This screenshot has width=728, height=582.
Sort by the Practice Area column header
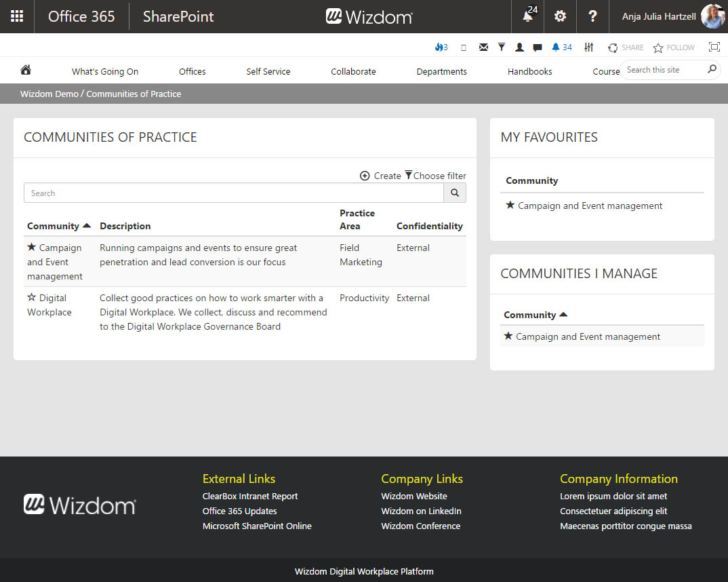click(x=357, y=220)
